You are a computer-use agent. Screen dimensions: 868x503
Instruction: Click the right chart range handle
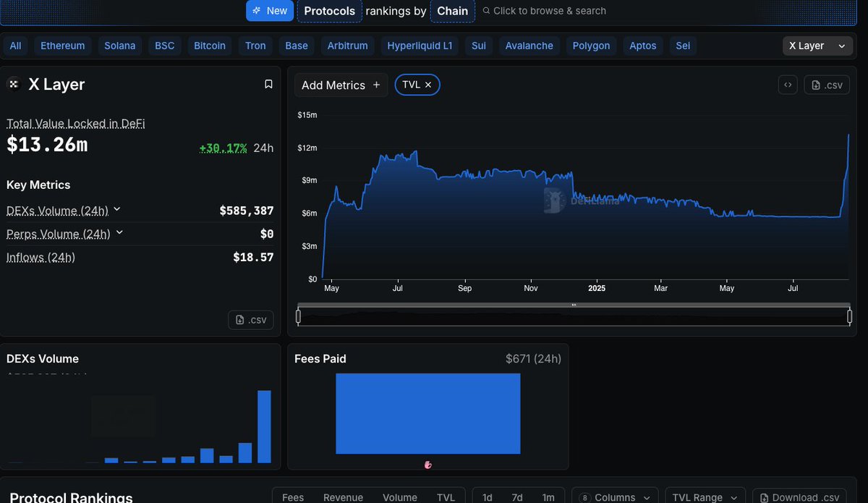point(849,316)
